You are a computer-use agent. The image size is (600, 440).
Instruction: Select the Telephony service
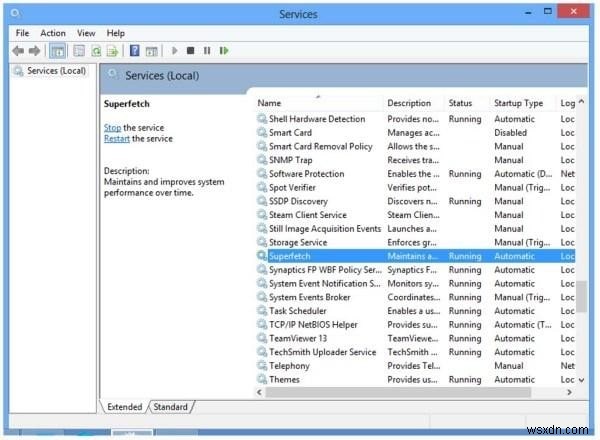pyautogui.click(x=416, y=366)
